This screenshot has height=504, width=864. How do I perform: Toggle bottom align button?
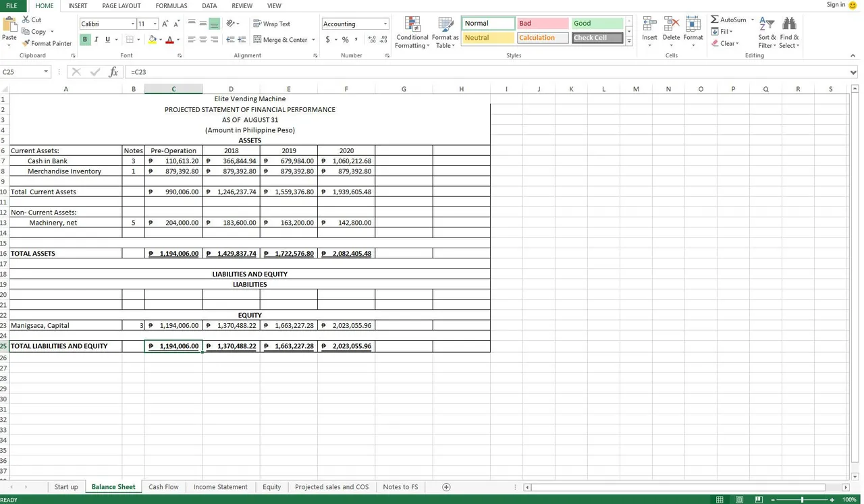pyautogui.click(x=215, y=24)
